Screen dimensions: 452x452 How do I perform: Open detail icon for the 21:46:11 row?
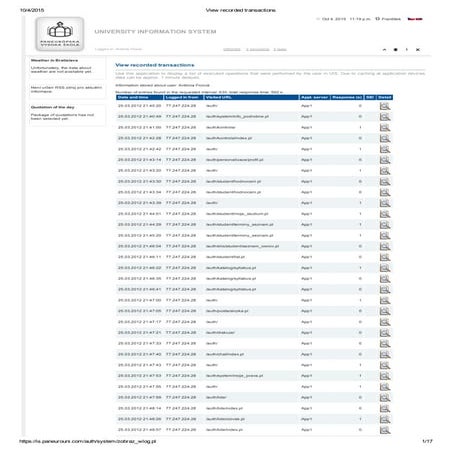(385, 257)
